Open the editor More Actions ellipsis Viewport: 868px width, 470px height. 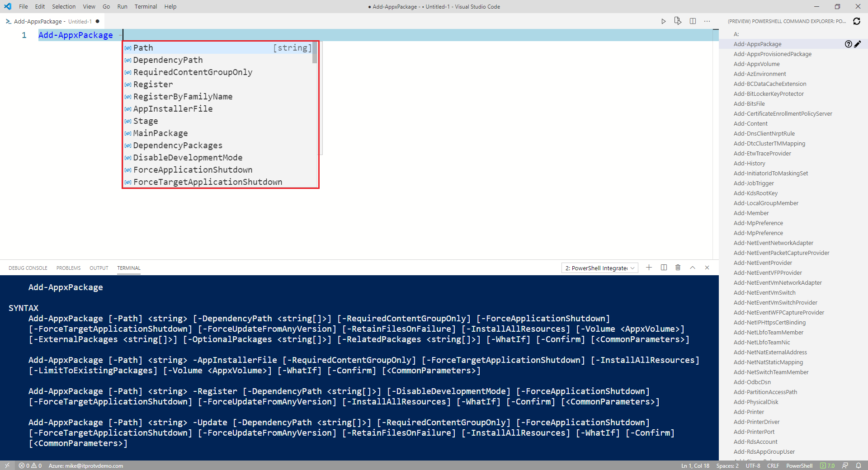[x=707, y=21]
